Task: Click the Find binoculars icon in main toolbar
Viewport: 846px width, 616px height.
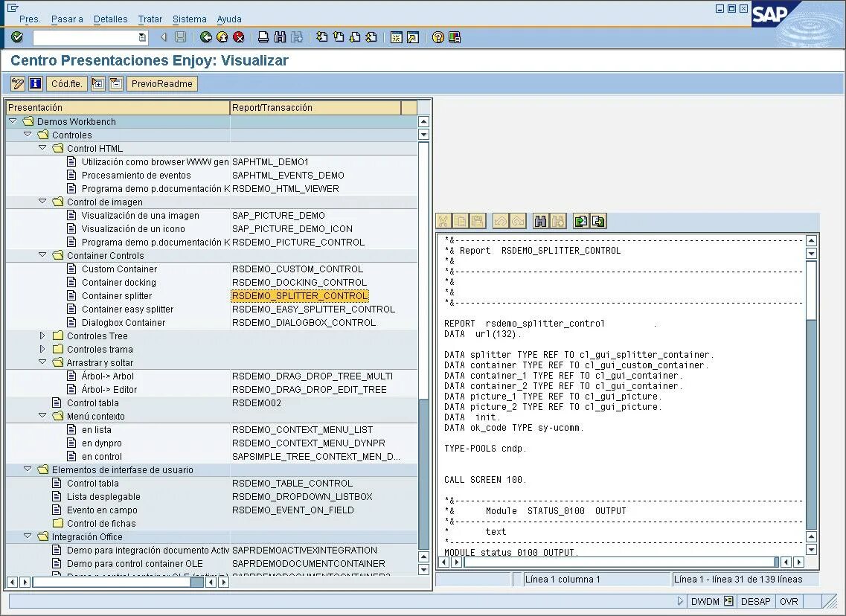Action: pyautogui.click(x=280, y=37)
